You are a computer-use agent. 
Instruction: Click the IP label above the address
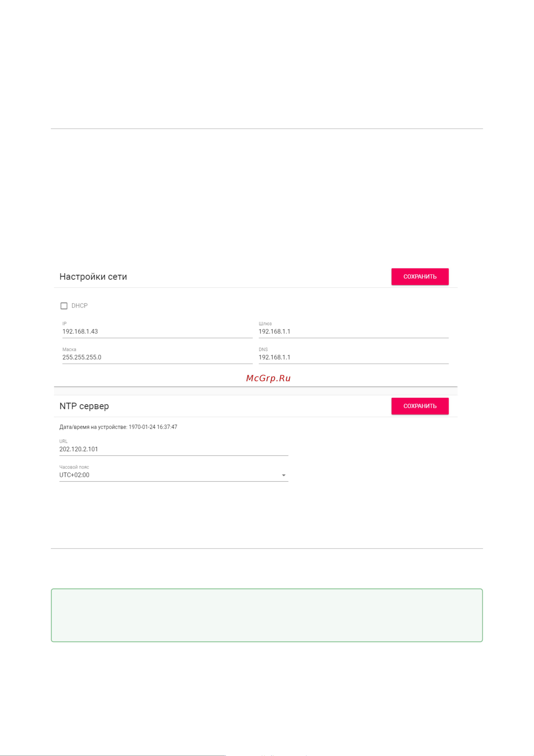coord(65,324)
